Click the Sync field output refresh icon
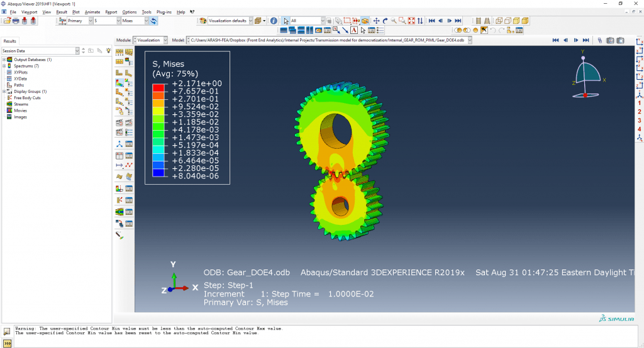The image size is (644, 348). coord(153,21)
